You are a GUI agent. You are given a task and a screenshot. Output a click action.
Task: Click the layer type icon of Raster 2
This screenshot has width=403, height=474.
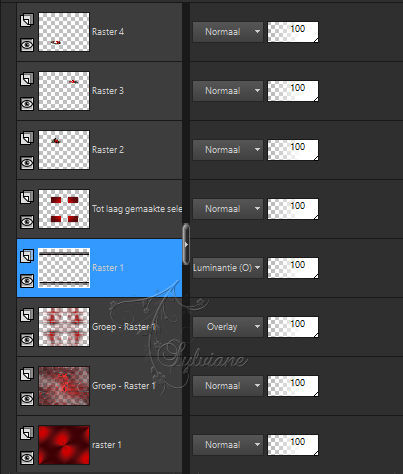tap(27, 138)
